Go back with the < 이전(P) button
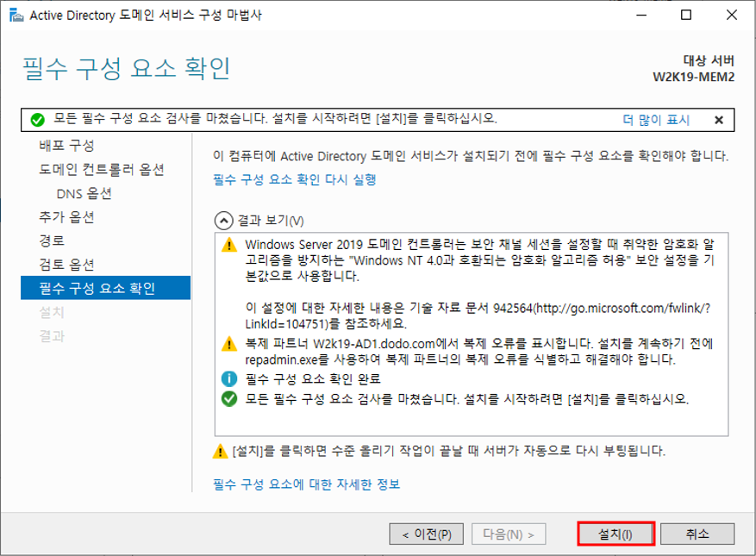 [x=426, y=534]
